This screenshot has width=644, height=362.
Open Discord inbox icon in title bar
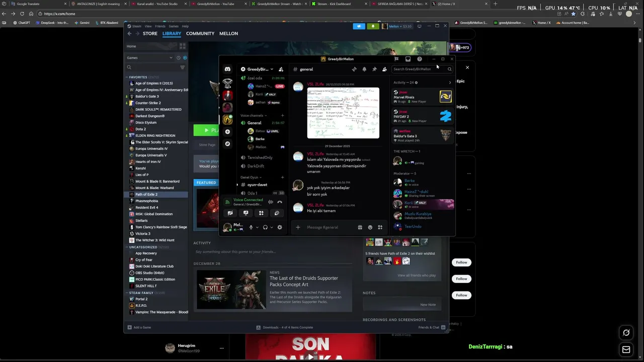click(x=408, y=59)
